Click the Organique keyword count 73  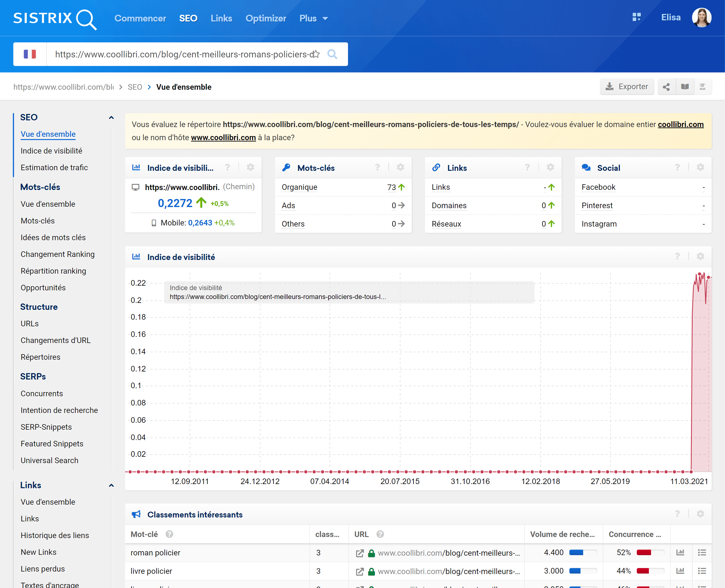click(x=392, y=187)
